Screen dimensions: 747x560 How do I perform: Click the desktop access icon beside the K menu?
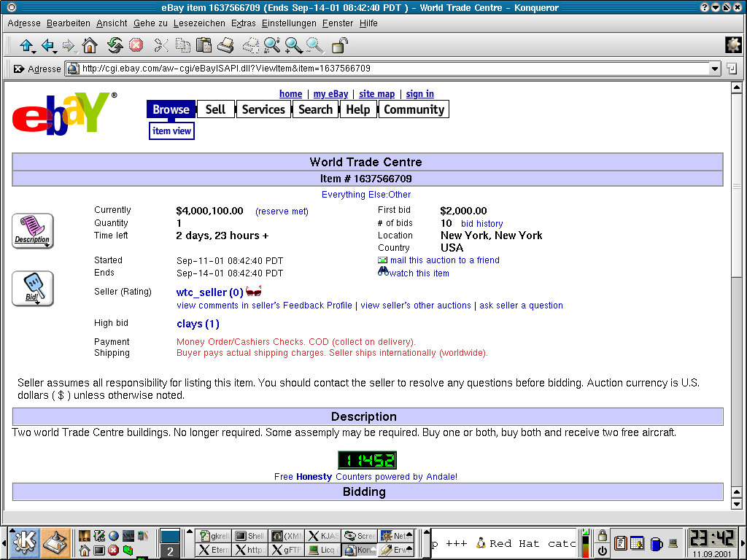[x=56, y=542]
